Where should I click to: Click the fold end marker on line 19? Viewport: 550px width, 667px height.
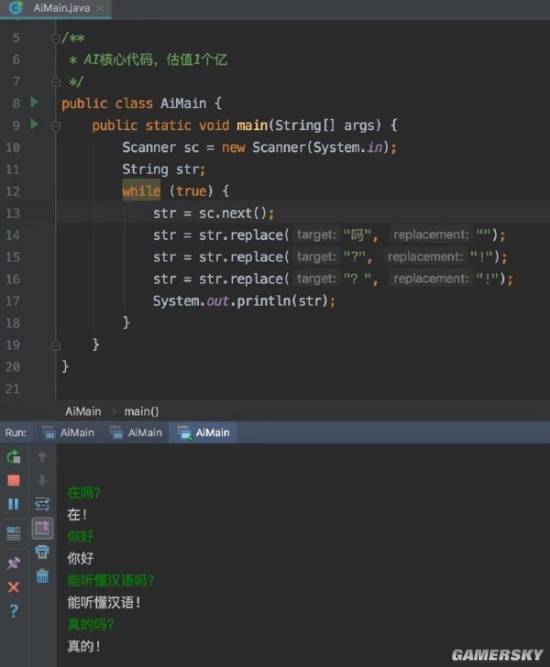coord(56,345)
